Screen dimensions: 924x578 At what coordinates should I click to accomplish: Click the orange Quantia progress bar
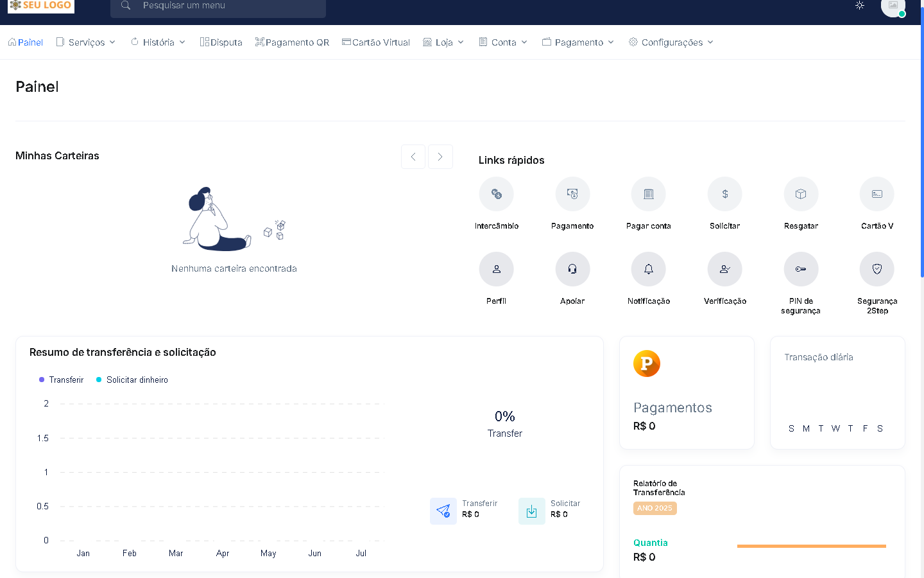pos(811,546)
